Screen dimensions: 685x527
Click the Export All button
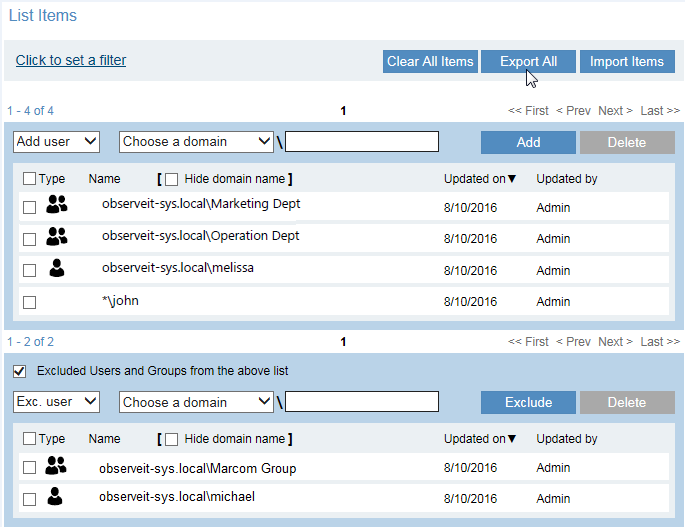point(528,62)
